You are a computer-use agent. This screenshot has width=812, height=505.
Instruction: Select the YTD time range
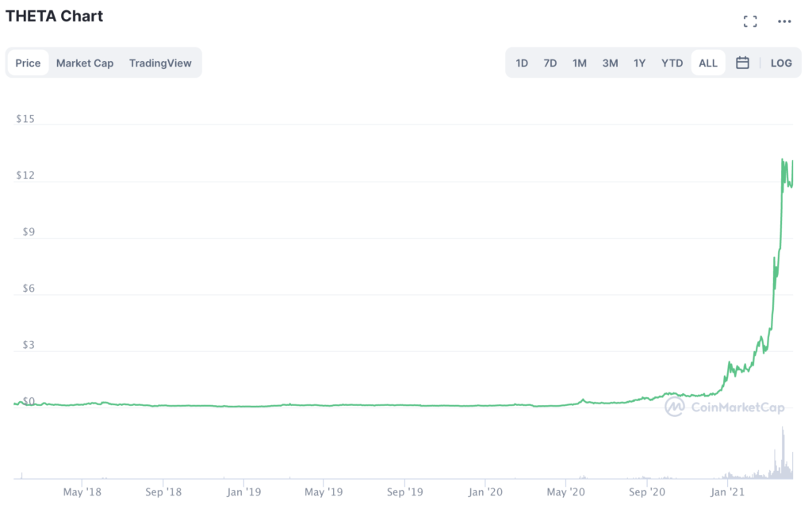coord(672,63)
